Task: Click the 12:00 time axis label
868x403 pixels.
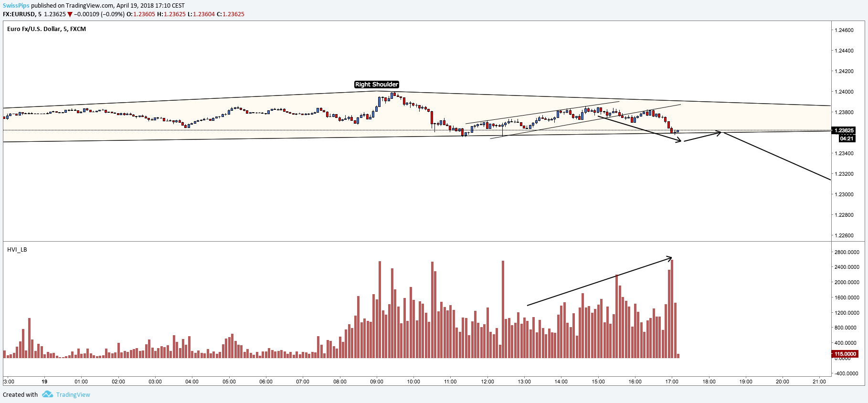Action: coord(487,382)
